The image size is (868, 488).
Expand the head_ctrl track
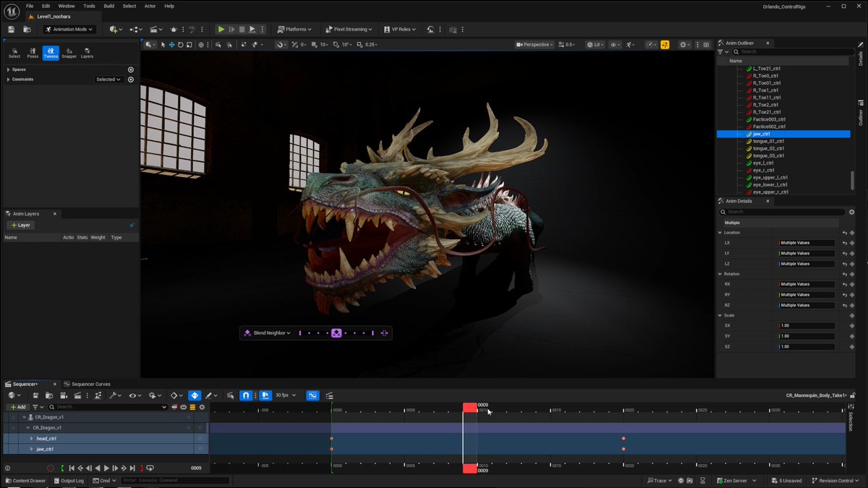[x=31, y=439]
